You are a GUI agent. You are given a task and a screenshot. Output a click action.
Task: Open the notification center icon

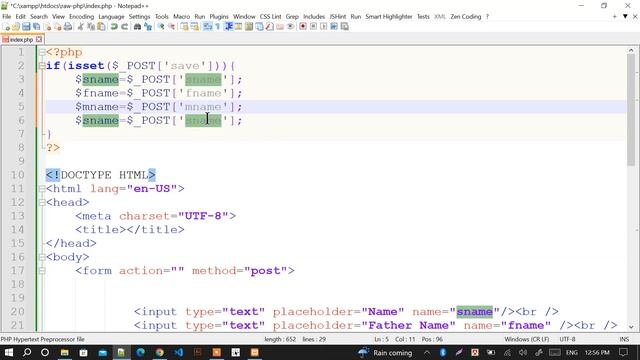[623, 352]
